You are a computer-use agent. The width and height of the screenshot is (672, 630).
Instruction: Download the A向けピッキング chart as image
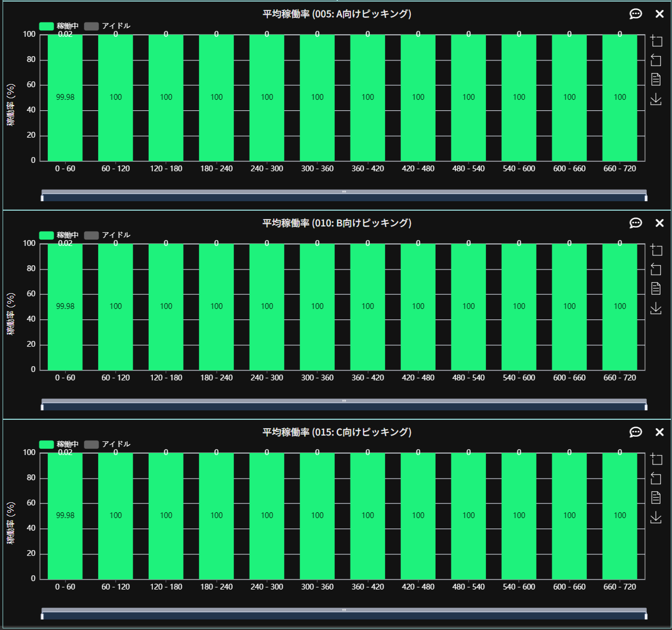(656, 99)
